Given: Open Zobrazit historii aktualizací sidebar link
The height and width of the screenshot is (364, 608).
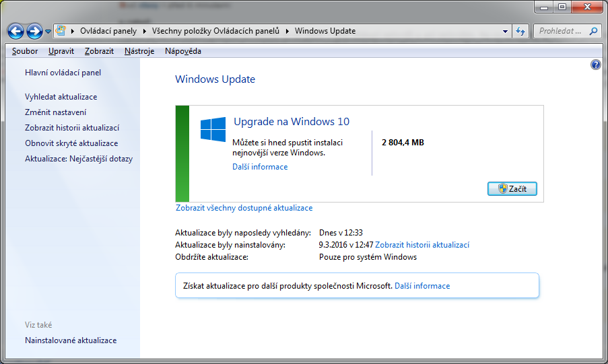Looking at the screenshot, I should pos(72,128).
